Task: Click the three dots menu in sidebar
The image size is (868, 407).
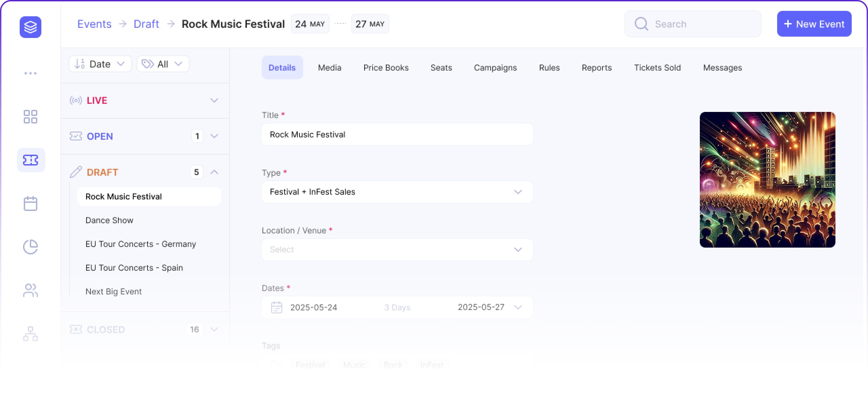Action: tap(30, 73)
